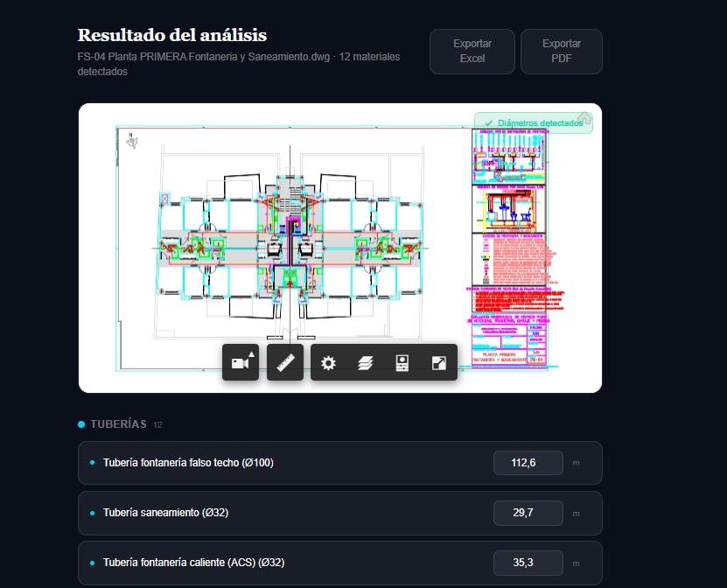Select the ruler measurement tool
Image resolution: width=727 pixels, height=588 pixels.
tap(284, 362)
